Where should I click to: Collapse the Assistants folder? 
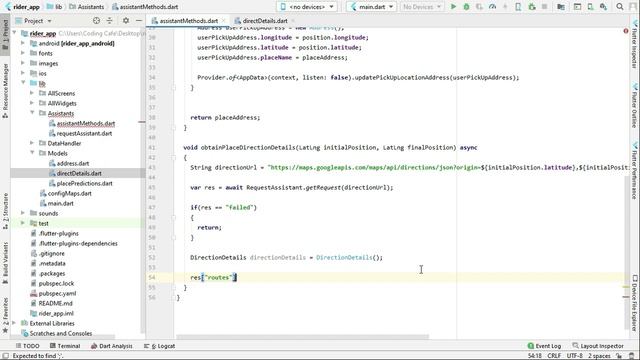(32, 113)
